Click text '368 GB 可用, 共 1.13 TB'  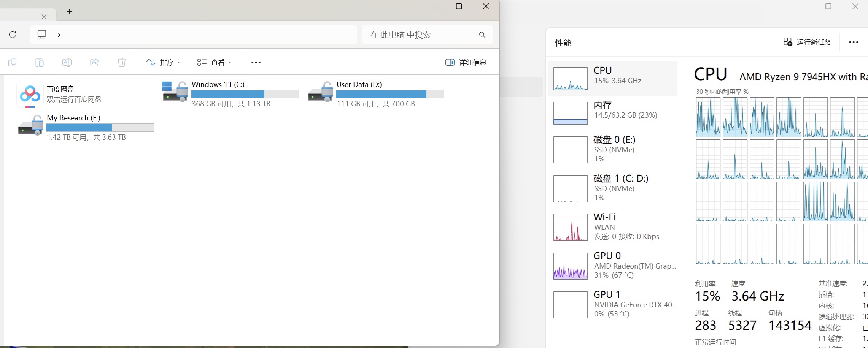(x=231, y=104)
